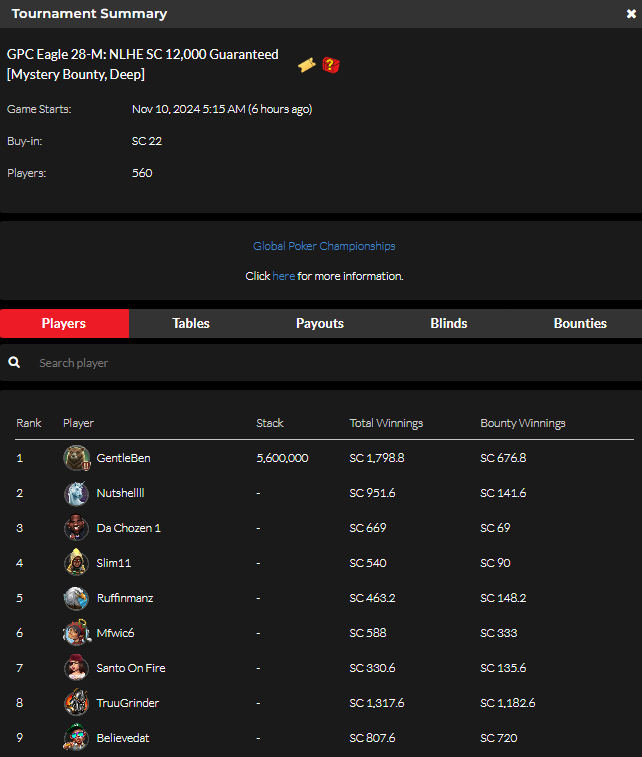Click the players count 560
The width and height of the screenshot is (642, 757).
click(142, 173)
